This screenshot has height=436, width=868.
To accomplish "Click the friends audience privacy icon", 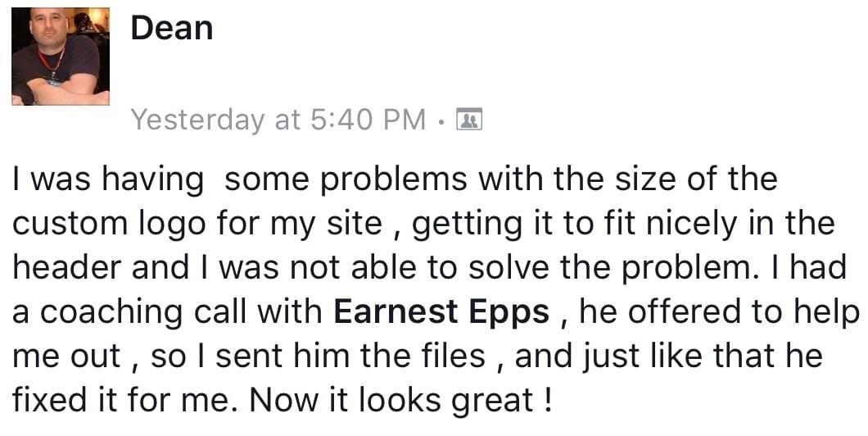I will 469,119.
